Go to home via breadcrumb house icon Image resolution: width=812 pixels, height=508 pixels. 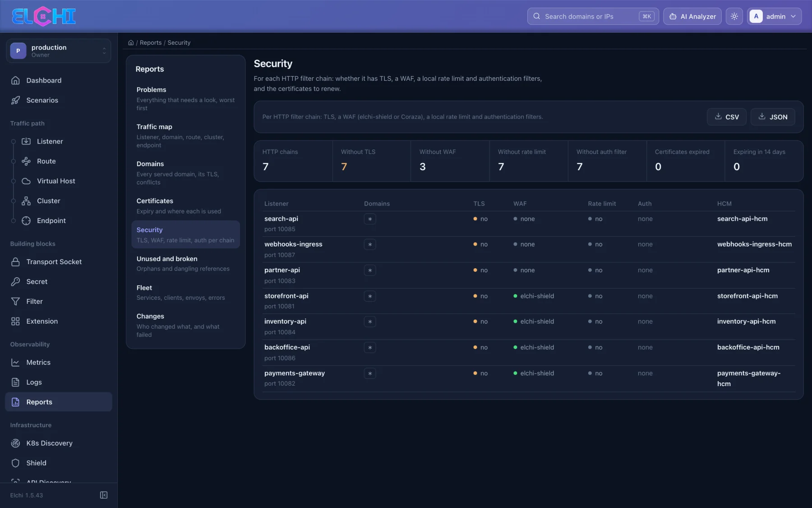point(131,42)
